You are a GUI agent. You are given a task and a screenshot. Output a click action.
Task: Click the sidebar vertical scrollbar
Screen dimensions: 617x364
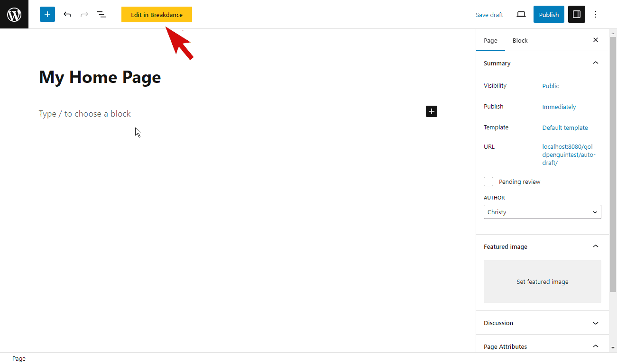pos(612,166)
